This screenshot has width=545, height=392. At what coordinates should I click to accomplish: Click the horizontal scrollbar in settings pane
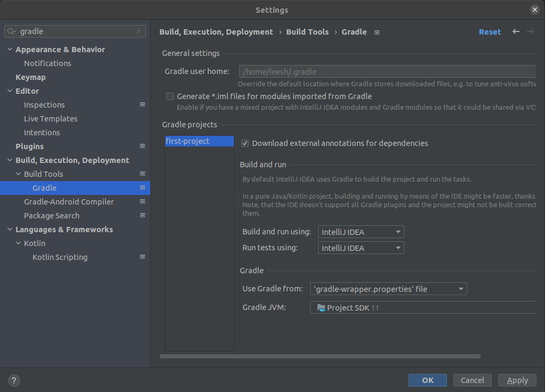(x=320, y=356)
